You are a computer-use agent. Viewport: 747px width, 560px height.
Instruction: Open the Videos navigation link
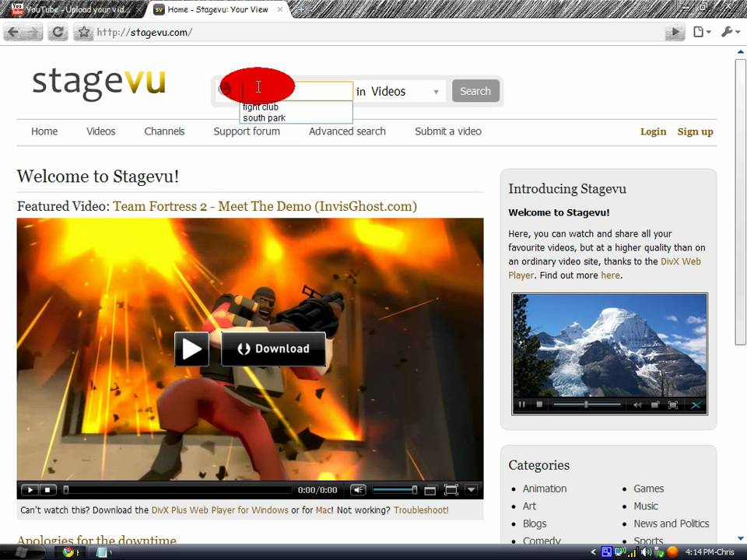[100, 131]
